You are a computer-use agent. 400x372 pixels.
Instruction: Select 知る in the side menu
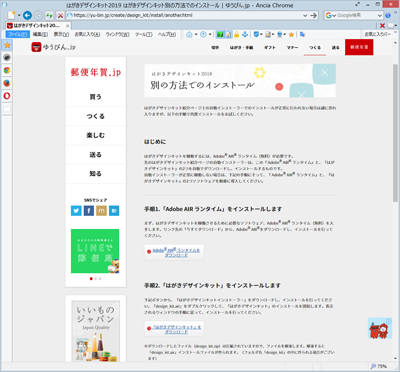click(x=96, y=174)
